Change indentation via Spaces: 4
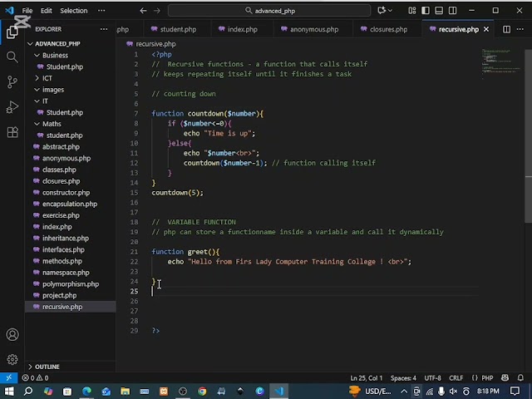This screenshot has height=399, width=532. 403,377
